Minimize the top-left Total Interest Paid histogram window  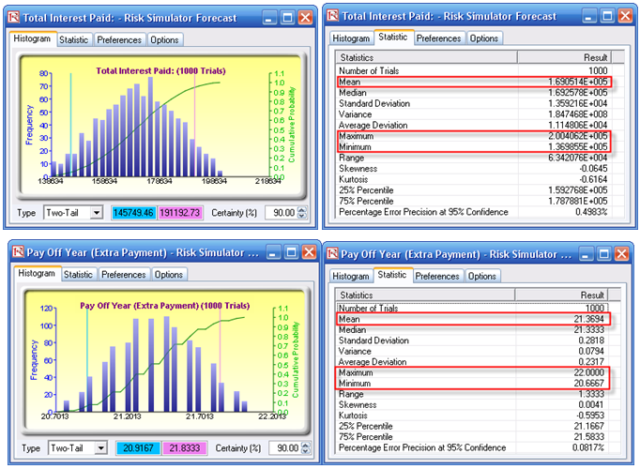[269, 18]
